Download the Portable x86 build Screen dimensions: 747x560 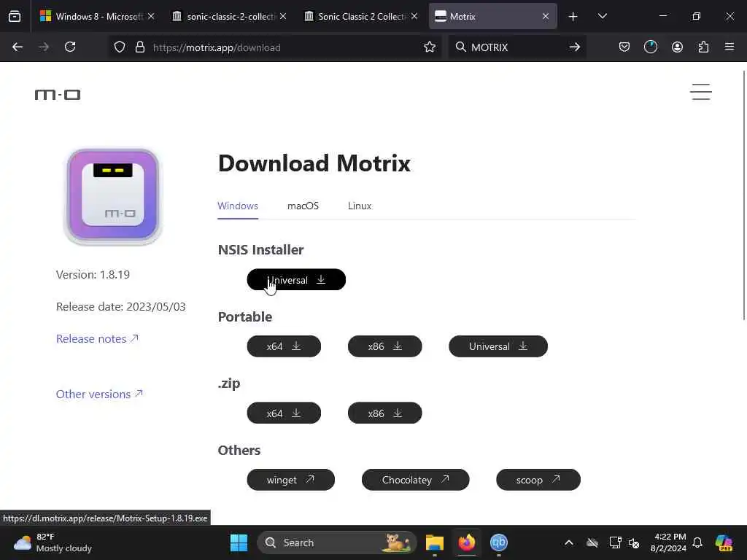point(385,346)
